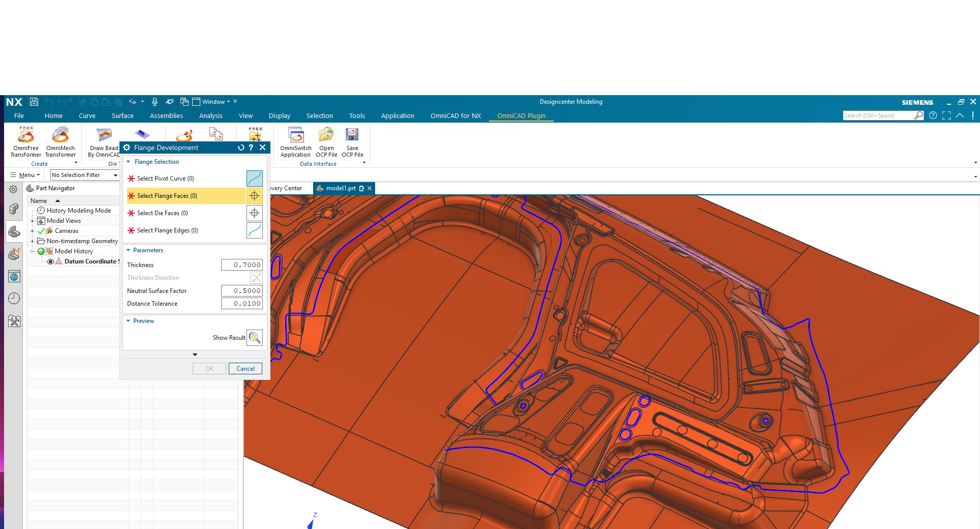This screenshot has width=980, height=529.
Task: Open Flange Development dialog help
Action: click(x=251, y=148)
